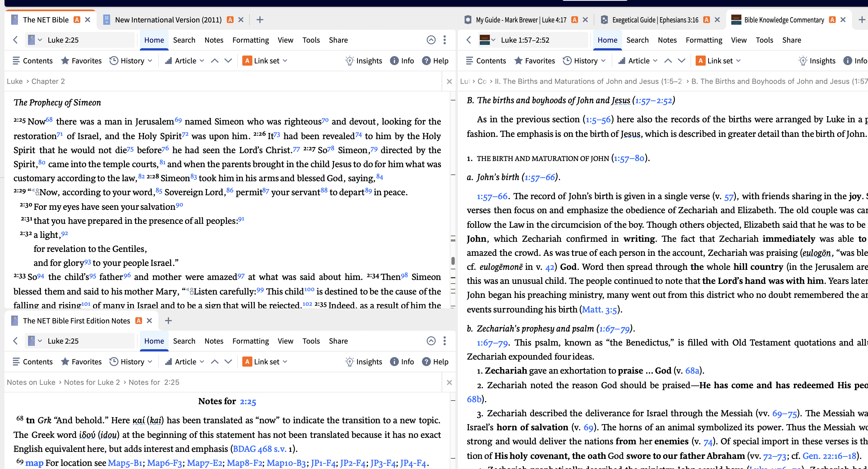868x469 pixels.
Task: Open Help in the NET Bible panel
Action: click(435, 61)
